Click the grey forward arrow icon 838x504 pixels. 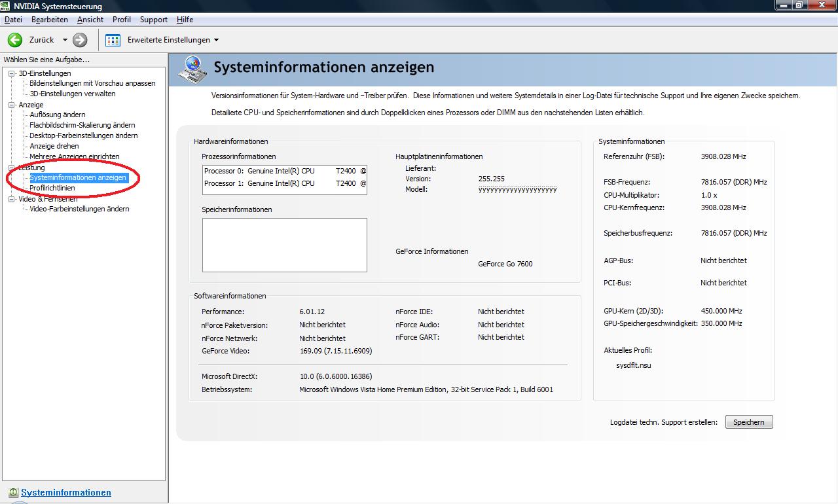[x=80, y=40]
